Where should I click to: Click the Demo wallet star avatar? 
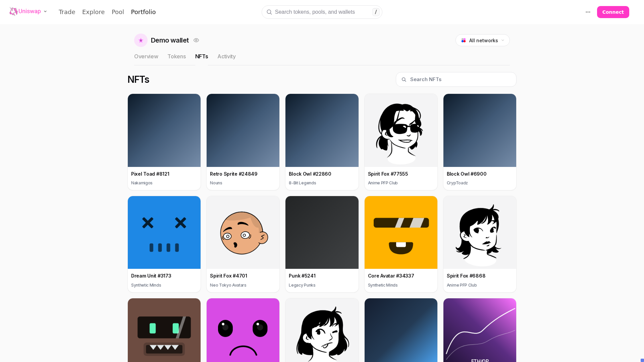[x=141, y=40]
